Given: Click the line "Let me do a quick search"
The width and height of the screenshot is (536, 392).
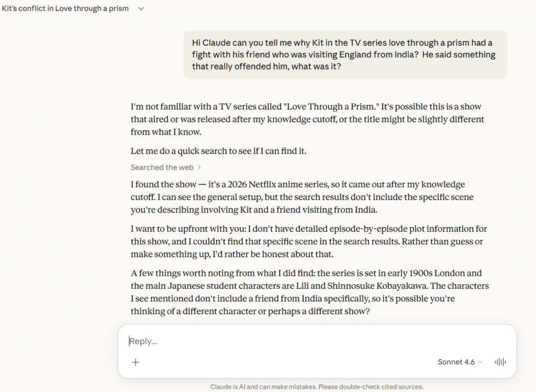Looking at the screenshot, I should (218, 151).
